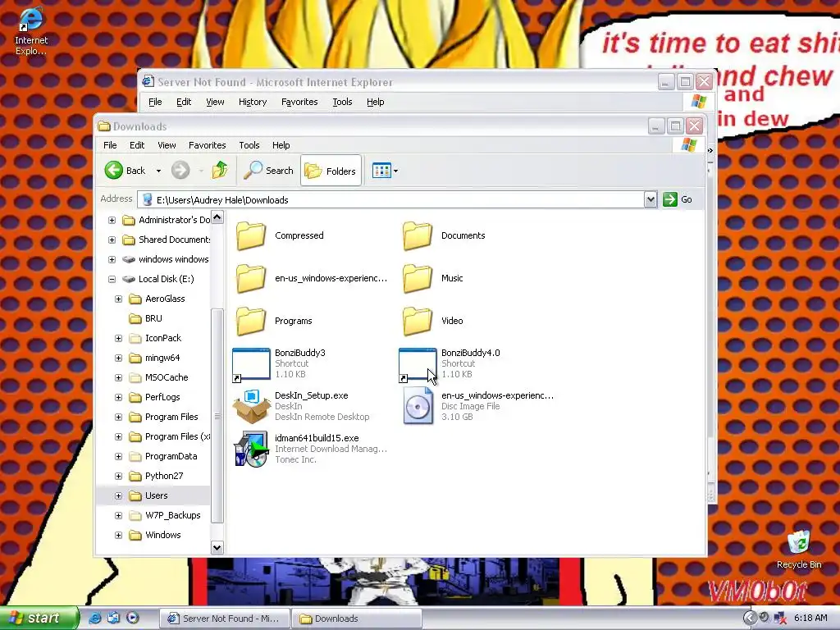840x630 pixels.
Task: Select the Programs folder icon
Action: click(251, 321)
